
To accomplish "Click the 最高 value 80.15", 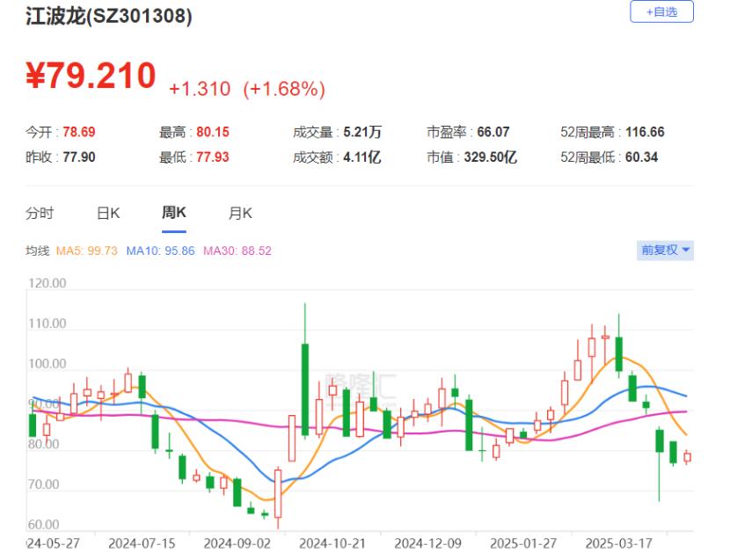I will point(213,132).
